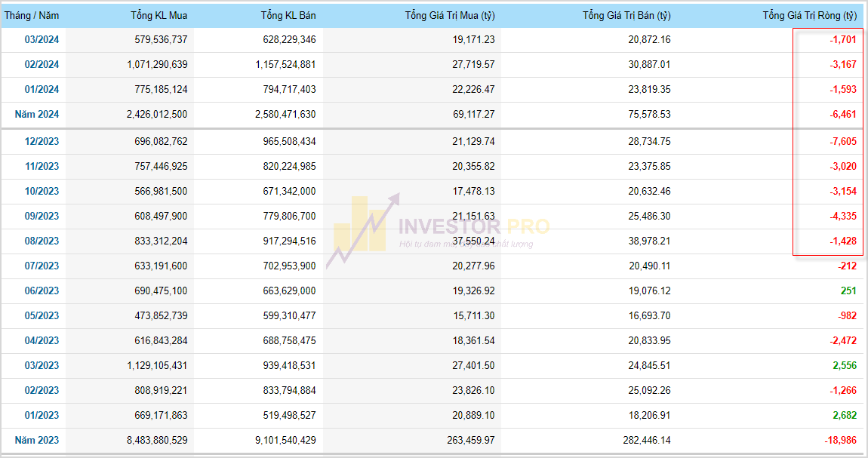This screenshot has height=458, width=868.
Task: Open the 08/2023 month link
Action: (x=42, y=241)
